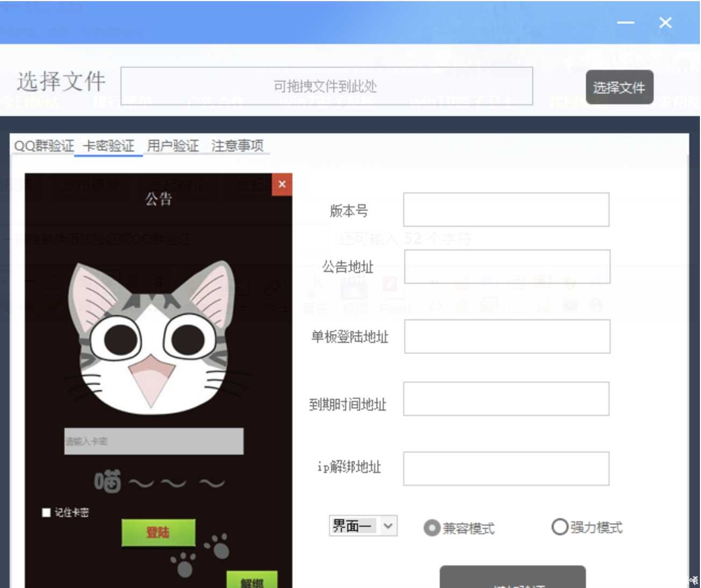
Task: Click the ip解绑地址 input field
Action: 506,469
